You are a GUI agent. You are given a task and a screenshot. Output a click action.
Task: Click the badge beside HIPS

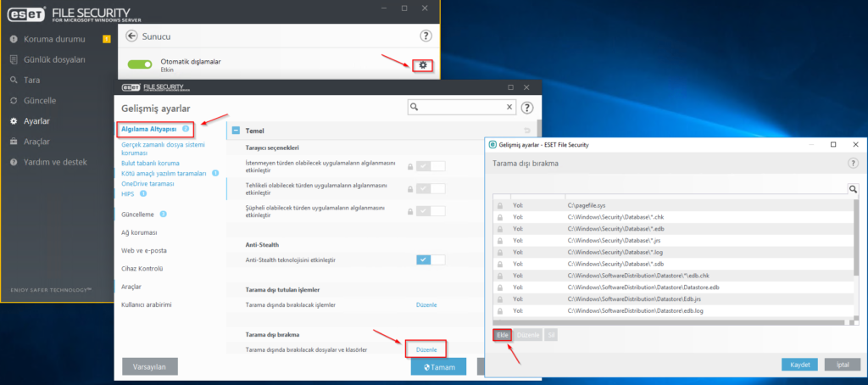(x=142, y=193)
